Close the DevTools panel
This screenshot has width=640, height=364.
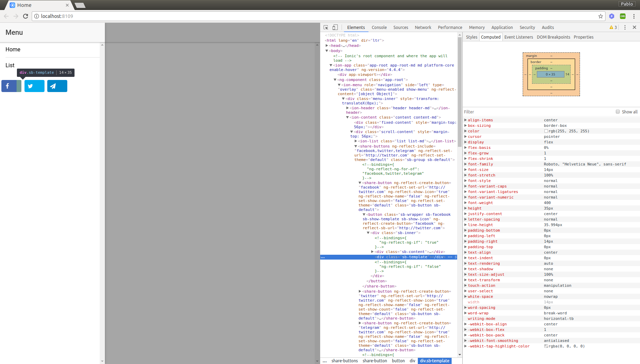(634, 28)
